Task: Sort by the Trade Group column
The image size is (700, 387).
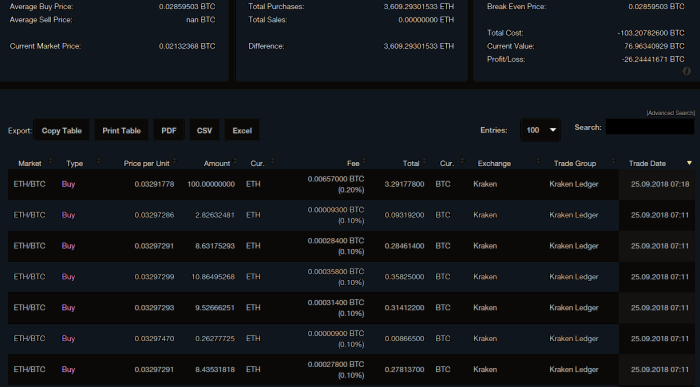Action: [575, 163]
